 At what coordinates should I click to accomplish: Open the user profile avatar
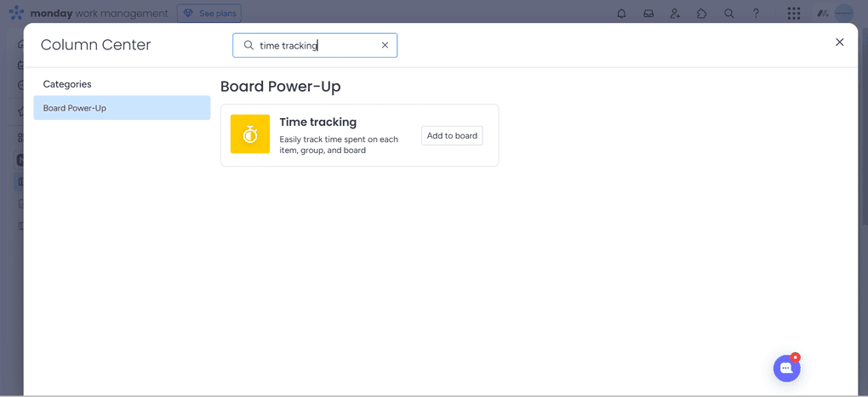pos(843,14)
